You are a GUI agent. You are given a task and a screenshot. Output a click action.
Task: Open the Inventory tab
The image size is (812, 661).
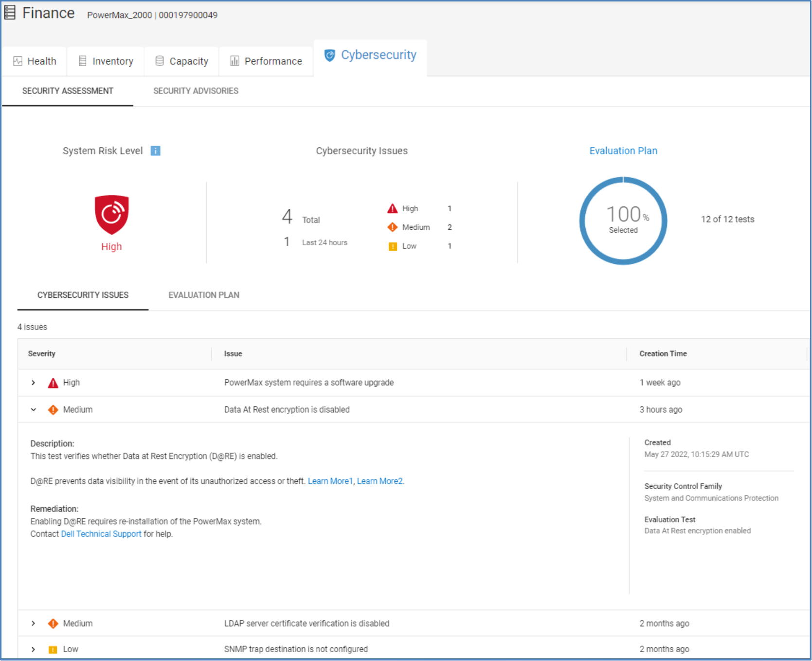[106, 61]
